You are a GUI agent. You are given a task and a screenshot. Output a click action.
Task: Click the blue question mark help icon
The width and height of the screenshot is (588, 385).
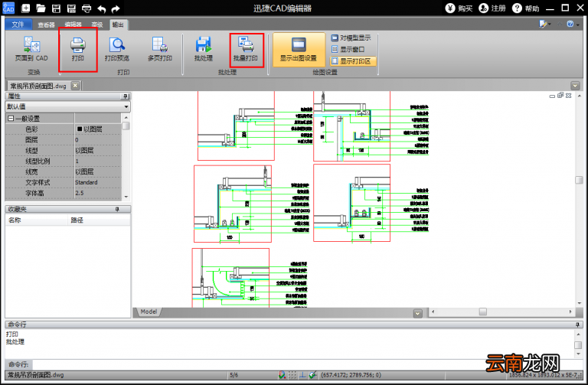click(570, 24)
